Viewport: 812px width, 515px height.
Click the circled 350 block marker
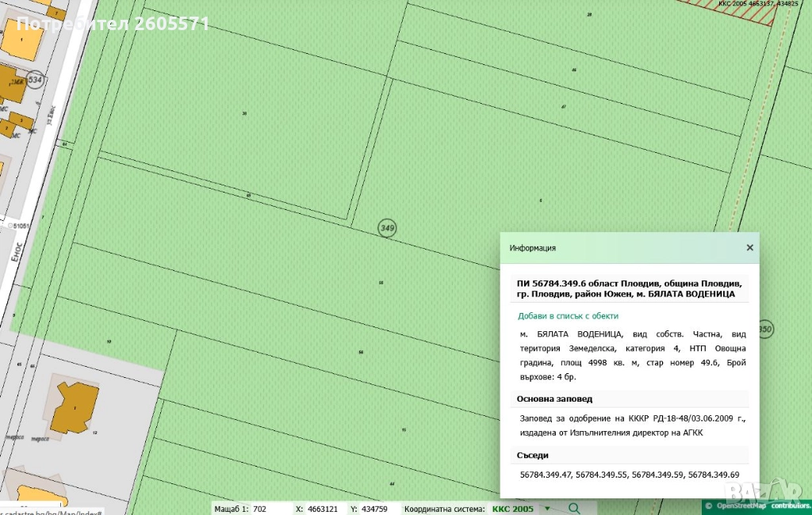(x=765, y=328)
